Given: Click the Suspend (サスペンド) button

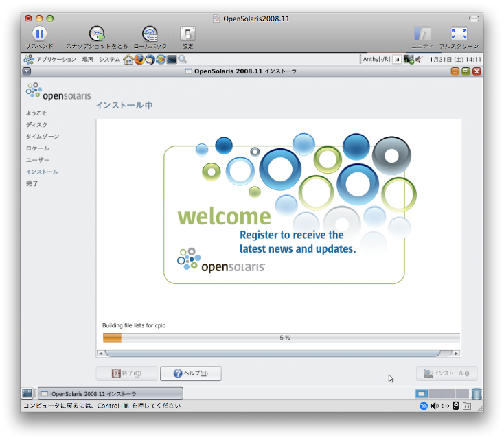Looking at the screenshot, I should click(x=39, y=34).
